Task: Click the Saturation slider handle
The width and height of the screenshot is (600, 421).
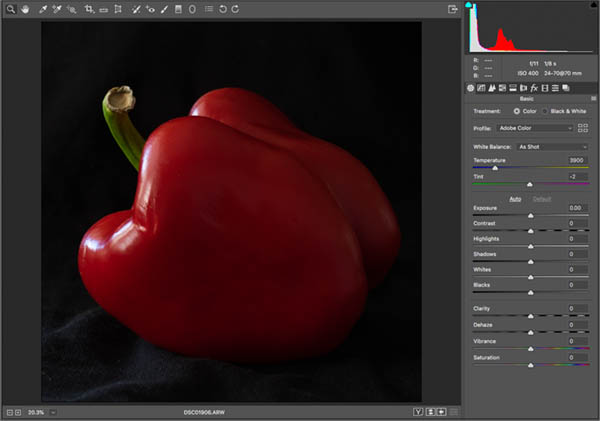Action: pos(531,366)
